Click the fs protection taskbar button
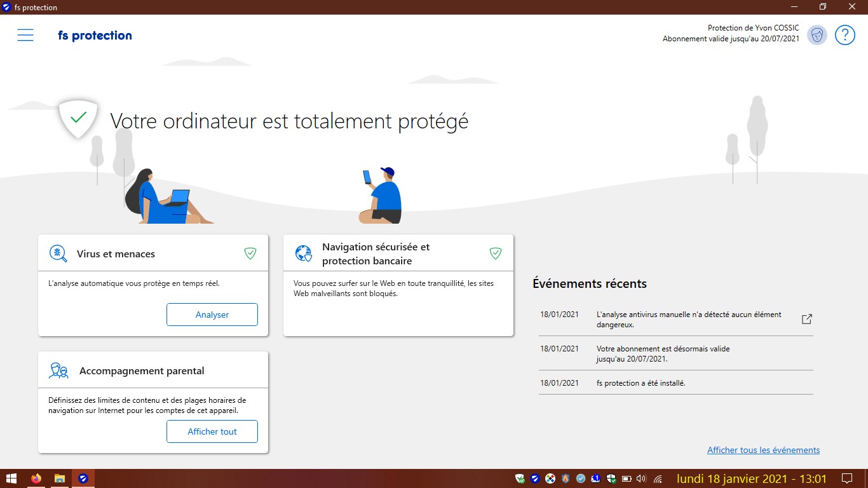 point(83,478)
